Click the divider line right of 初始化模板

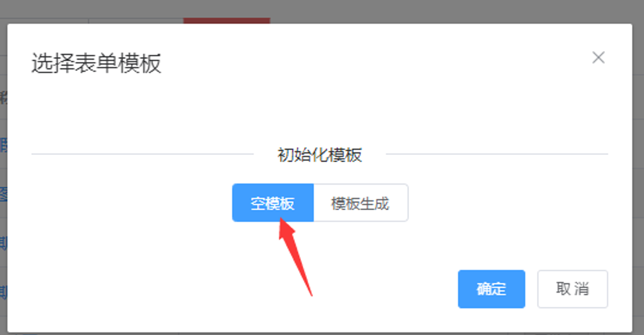coord(497,154)
